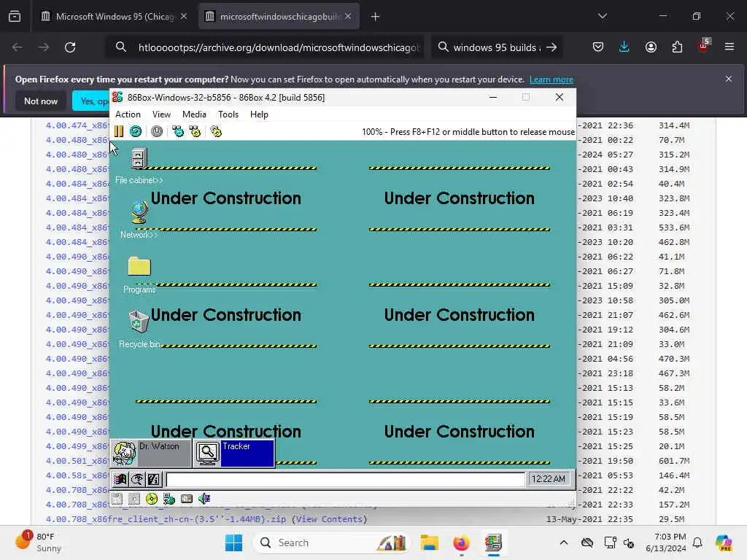Click the 601.7M file size text

[674, 461]
